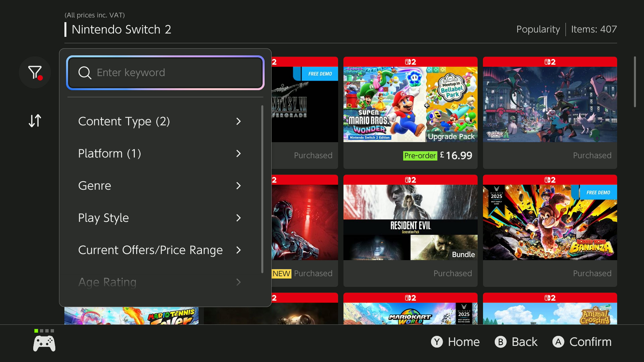The image size is (644, 362).
Task: Click the Switch 2 logo above Donkey Kong Bananza
Action: [550, 180]
